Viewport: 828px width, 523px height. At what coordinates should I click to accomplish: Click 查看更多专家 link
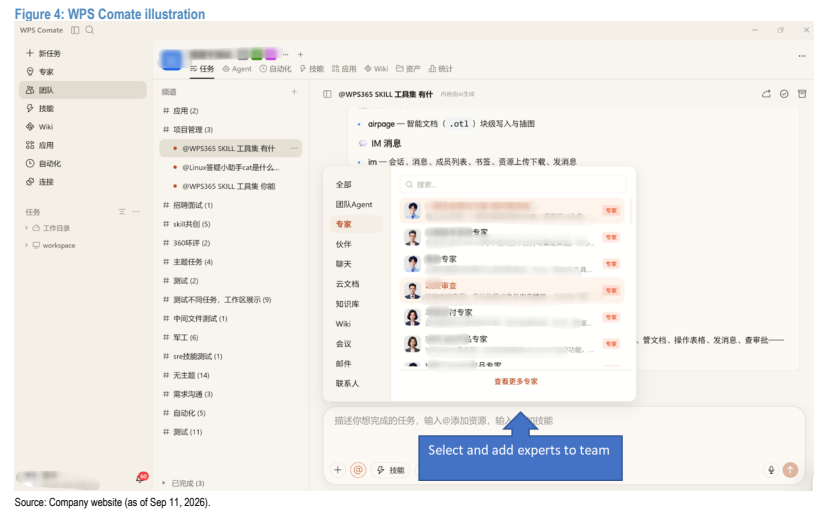516,381
